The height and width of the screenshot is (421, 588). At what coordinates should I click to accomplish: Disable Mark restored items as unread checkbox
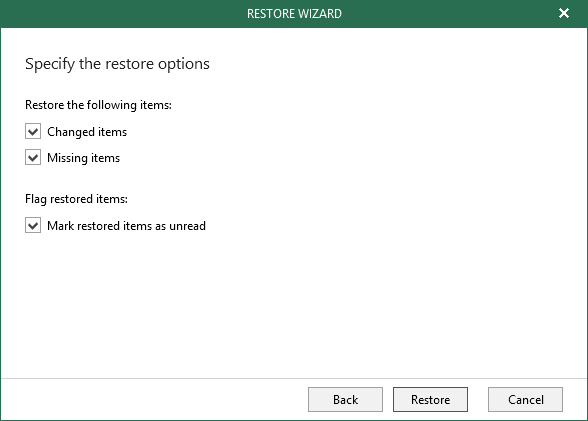(33, 225)
